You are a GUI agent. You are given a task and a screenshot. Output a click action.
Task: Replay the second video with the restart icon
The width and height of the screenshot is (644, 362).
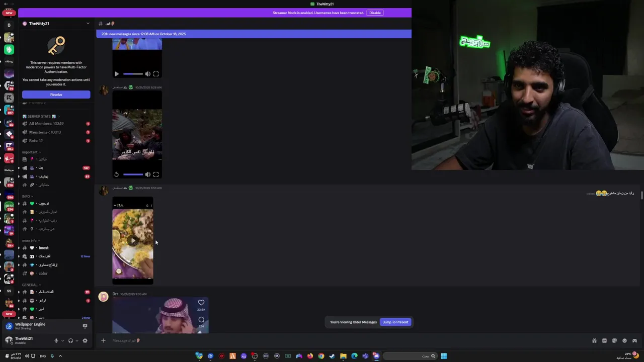[117, 174]
